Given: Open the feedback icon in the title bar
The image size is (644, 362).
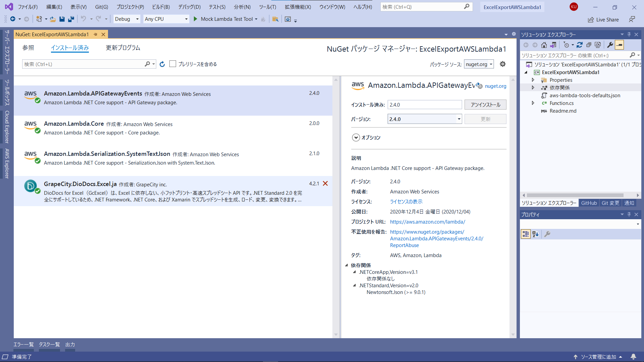Looking at the screenshot, I should [632, 19].
